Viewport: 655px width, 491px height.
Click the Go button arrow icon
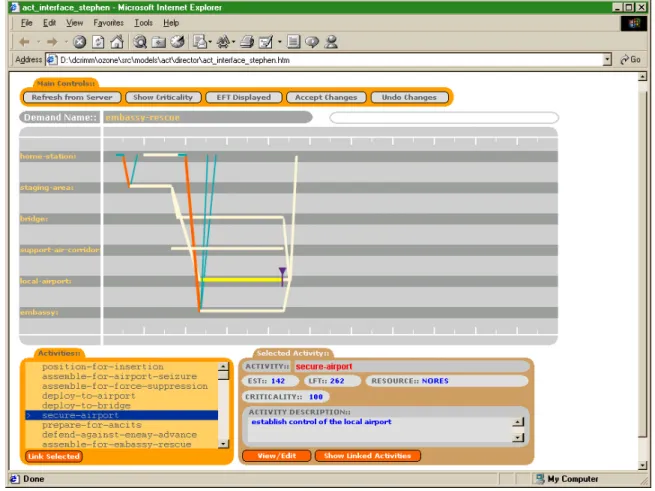[x=625, y=60]
